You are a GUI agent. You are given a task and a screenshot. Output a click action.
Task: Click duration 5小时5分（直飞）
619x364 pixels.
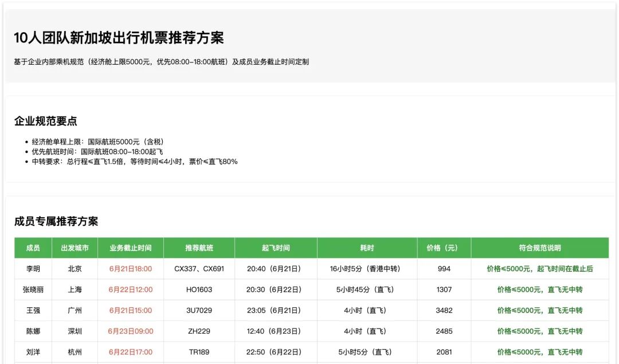pyautogui.click(x=367, y=352)
